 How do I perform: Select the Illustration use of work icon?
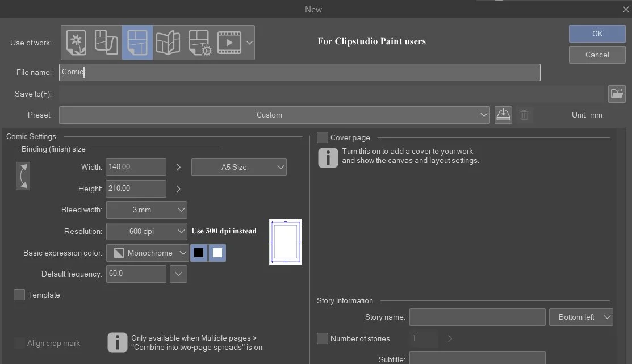76,43
